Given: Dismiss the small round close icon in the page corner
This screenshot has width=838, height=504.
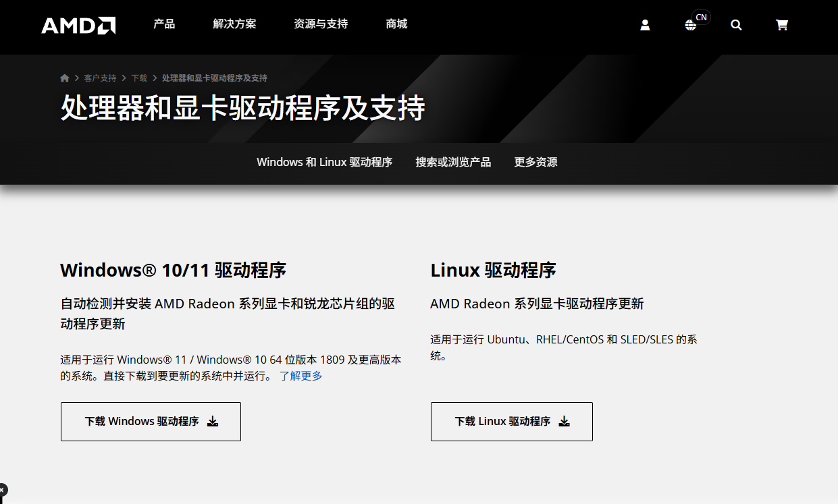Looking at the screenshot, I should 2,490.
